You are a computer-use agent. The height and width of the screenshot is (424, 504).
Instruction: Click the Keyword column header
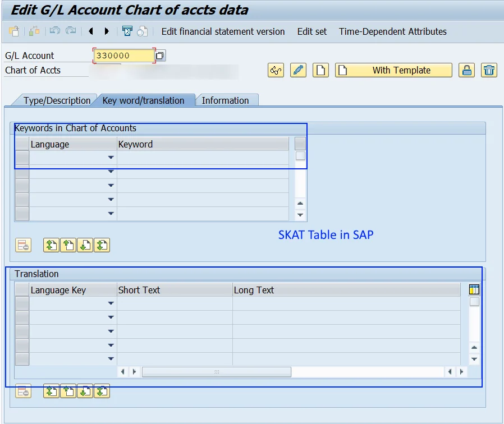[203, 144]
